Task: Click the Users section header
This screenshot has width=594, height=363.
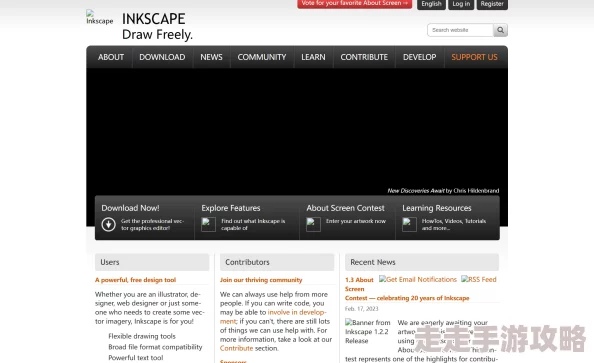Action: (x=152, y=262)
